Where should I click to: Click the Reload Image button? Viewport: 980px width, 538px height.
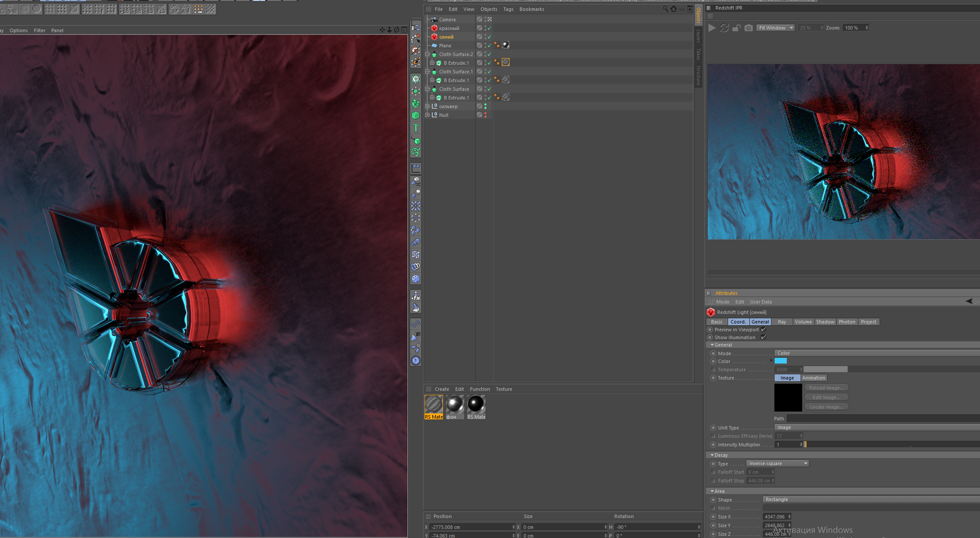point(826,388)
